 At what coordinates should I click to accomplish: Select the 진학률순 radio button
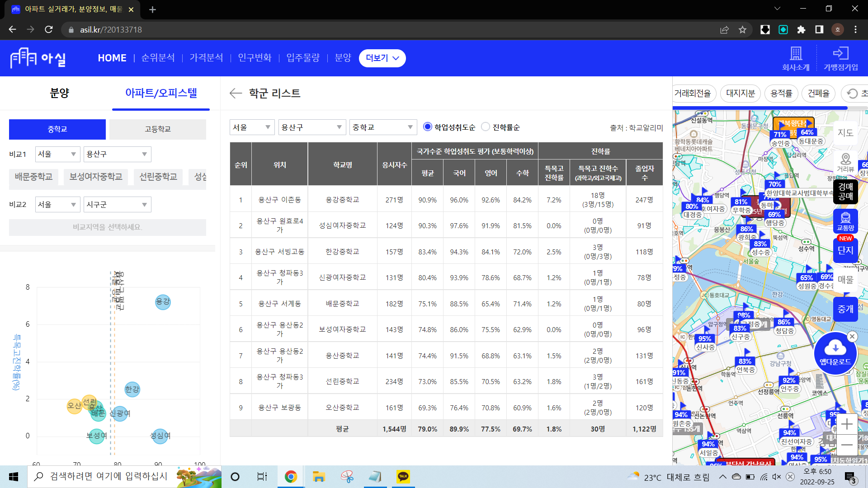point(486,127)
